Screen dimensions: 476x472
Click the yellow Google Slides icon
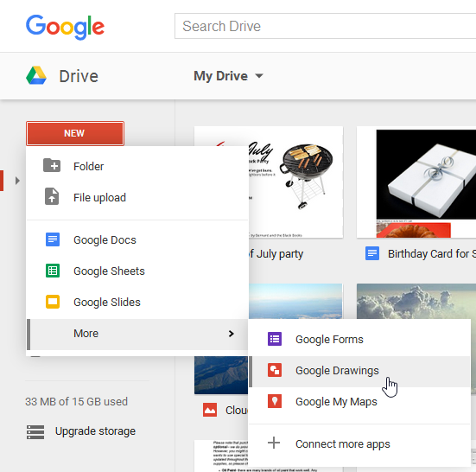click(x=53, y=302)
